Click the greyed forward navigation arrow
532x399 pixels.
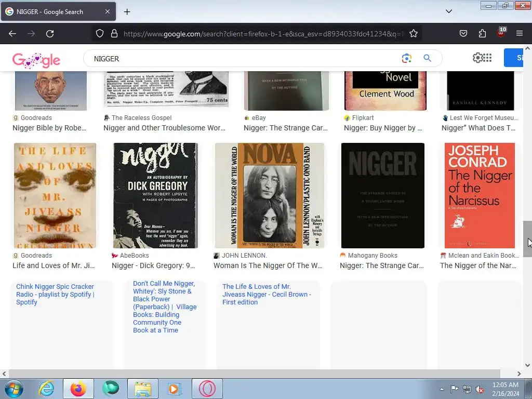[x=31, y=34]
